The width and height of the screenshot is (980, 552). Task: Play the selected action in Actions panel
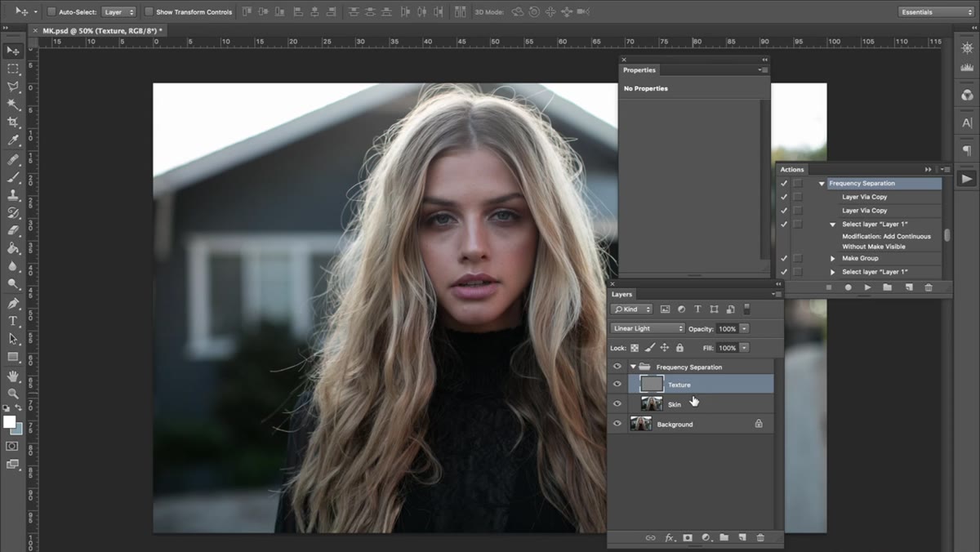(x=867, y=287)
